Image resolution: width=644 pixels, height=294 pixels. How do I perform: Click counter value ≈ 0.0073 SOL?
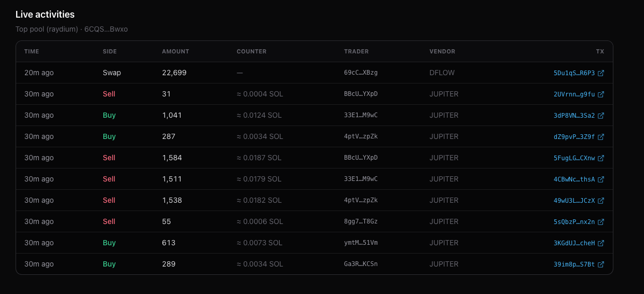[x=259, y=243]
